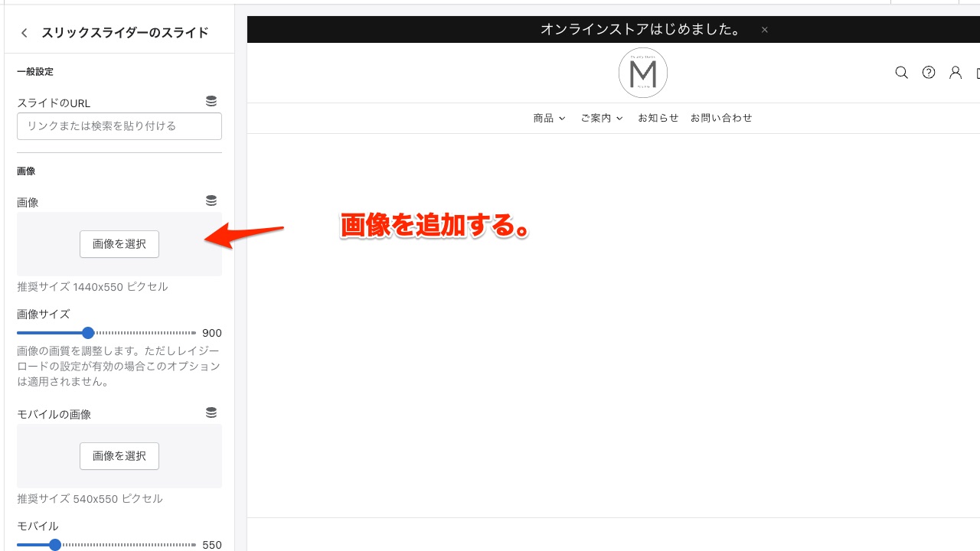Click the 画像サイズ slider handle
Viewport: 980px width, 551px height.
88,333
